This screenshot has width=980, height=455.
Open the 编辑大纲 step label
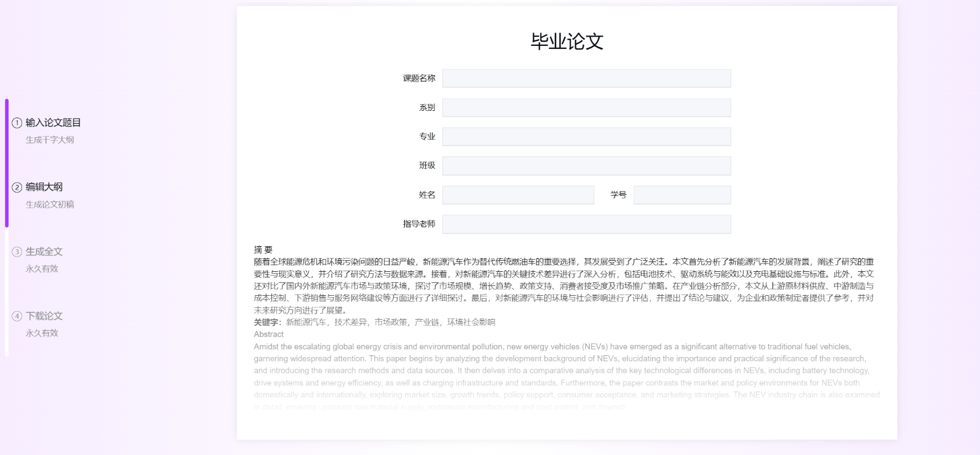44,187
